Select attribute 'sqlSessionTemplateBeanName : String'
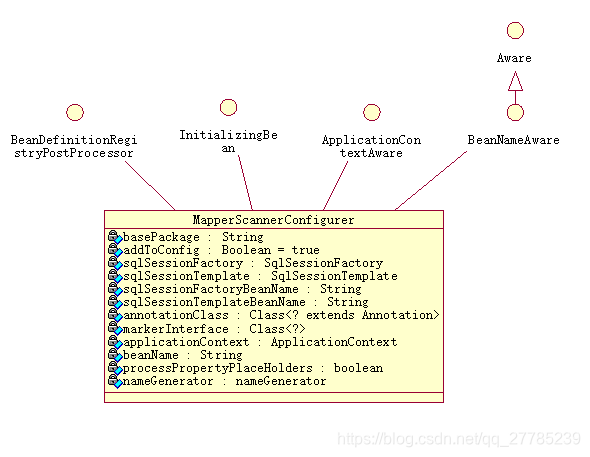590x457 pixels. [x=246, y=302]
